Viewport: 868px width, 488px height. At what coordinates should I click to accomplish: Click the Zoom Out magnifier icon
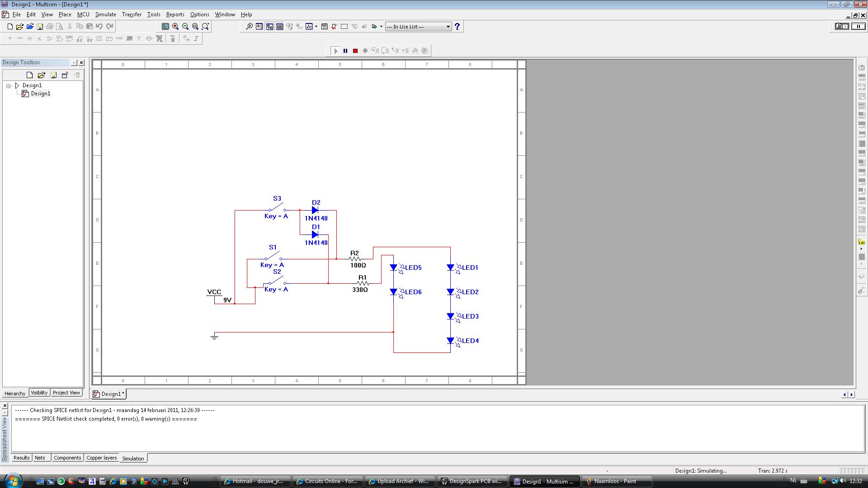(185, 27)
